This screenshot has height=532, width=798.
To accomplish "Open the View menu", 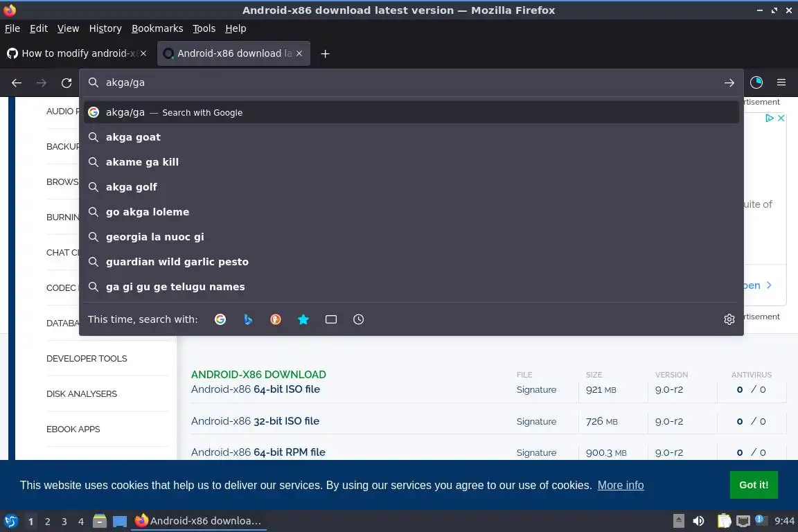I will [68, 28].
